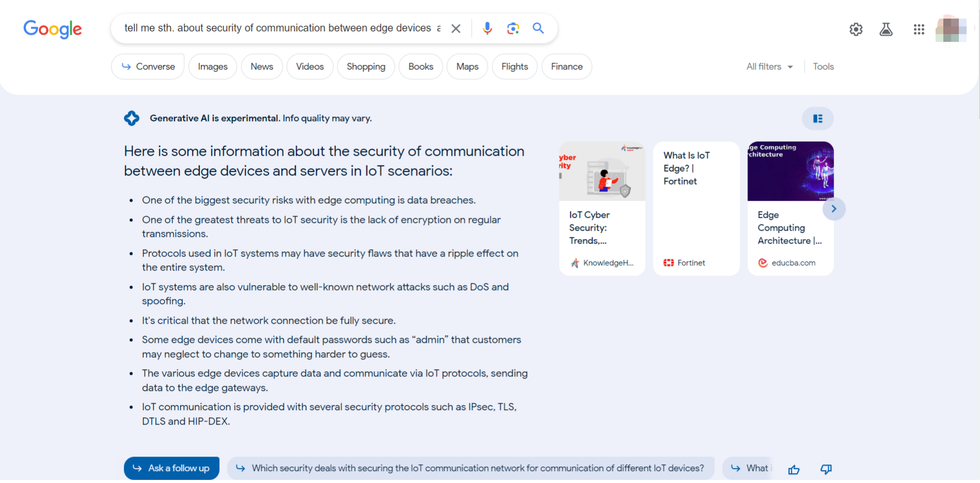Click the bullet about lack of encryption
Screen dimensions: 980x483
click(x=321, y=227)
